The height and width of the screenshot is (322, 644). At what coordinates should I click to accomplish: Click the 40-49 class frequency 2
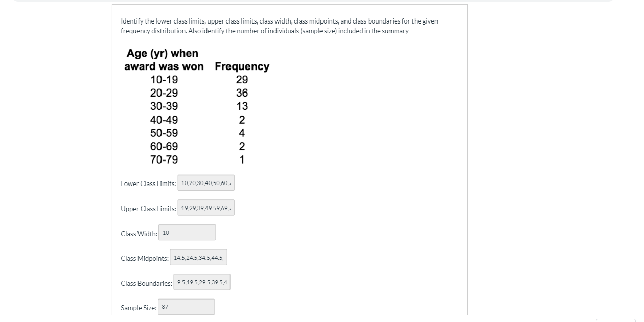(x=241, y=119)
